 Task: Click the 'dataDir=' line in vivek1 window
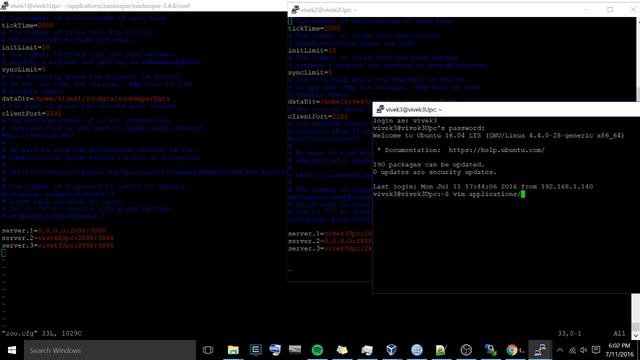tap(85, 99)
